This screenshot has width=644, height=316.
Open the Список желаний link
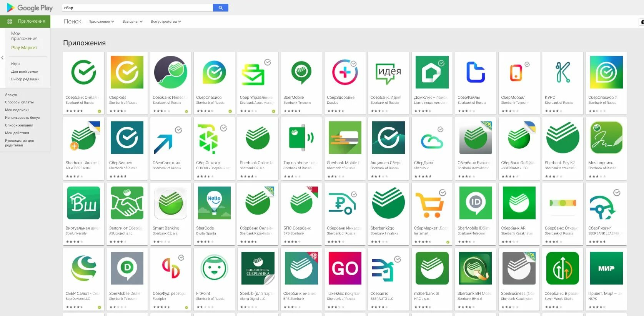(19, 125)
